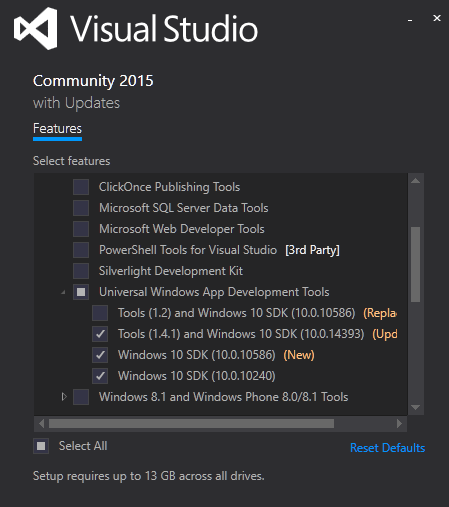
Task: Toggle the Universal Windows App Development Tools checkbox
Action: point(81,292)
